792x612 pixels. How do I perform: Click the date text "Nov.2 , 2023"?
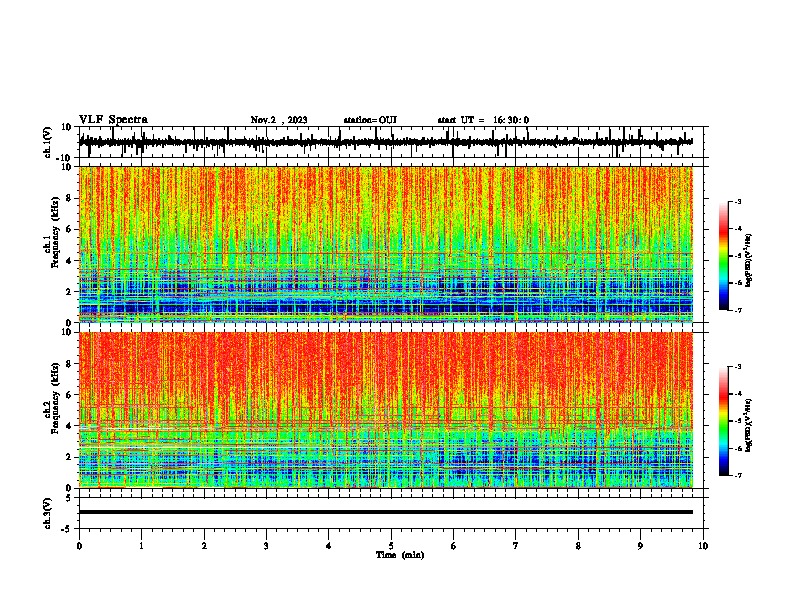pos(279,120)
